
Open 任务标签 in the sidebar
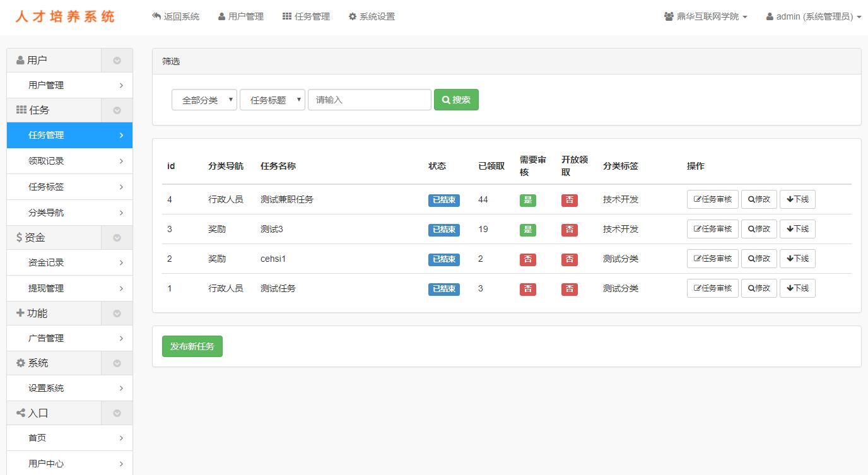[x=69, y=187]
